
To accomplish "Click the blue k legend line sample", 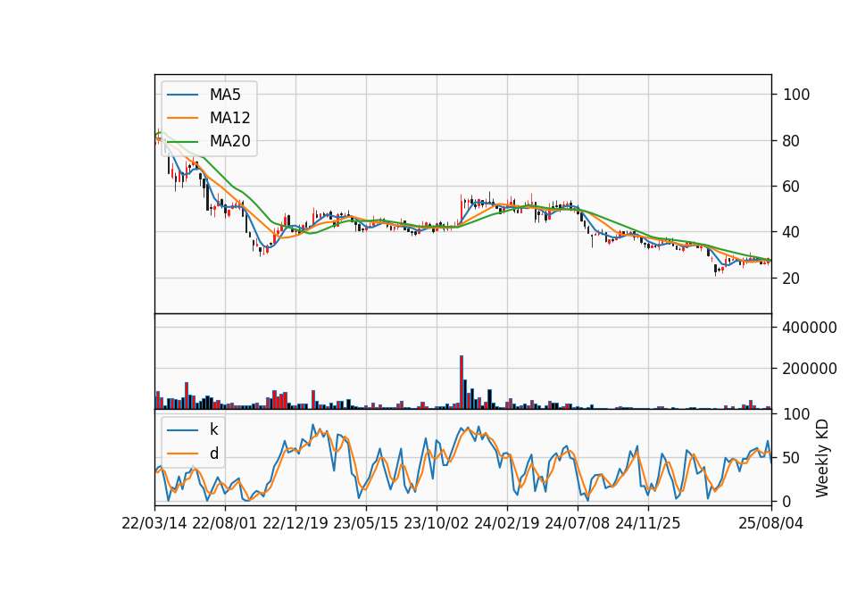I will (182, 430).
